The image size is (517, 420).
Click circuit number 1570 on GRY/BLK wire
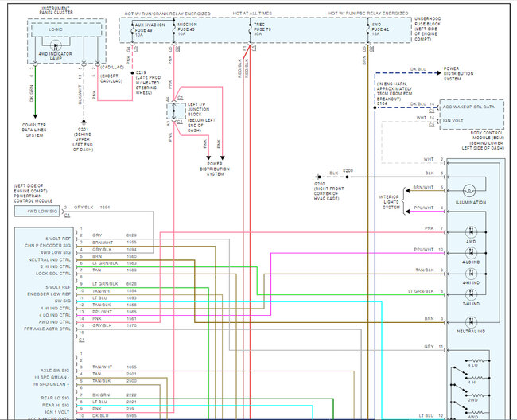click(131, 325)
